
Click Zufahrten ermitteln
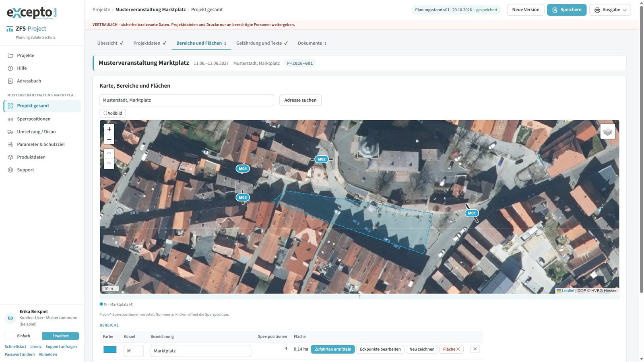pos(333,349)
